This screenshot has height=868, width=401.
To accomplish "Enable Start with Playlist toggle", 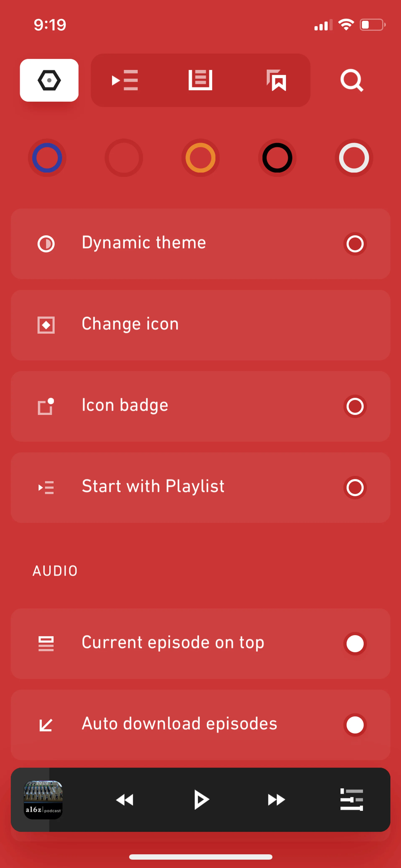I will 355,487.
